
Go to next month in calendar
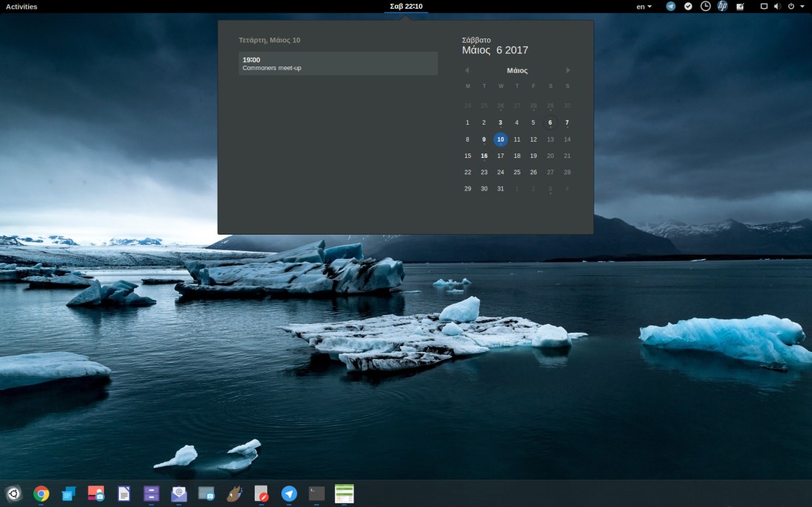[x=568, y=71]
